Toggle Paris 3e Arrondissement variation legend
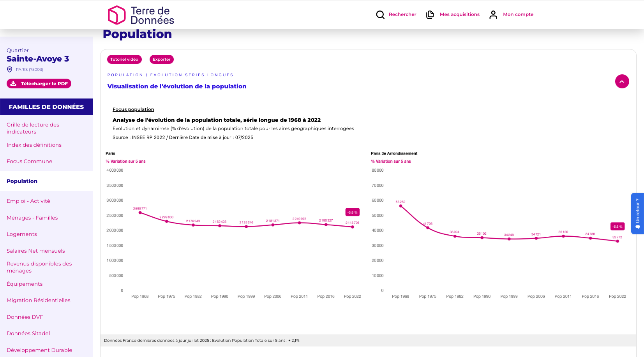The width and height of the screenshot is (644, 357). click(x=391, y=161)
